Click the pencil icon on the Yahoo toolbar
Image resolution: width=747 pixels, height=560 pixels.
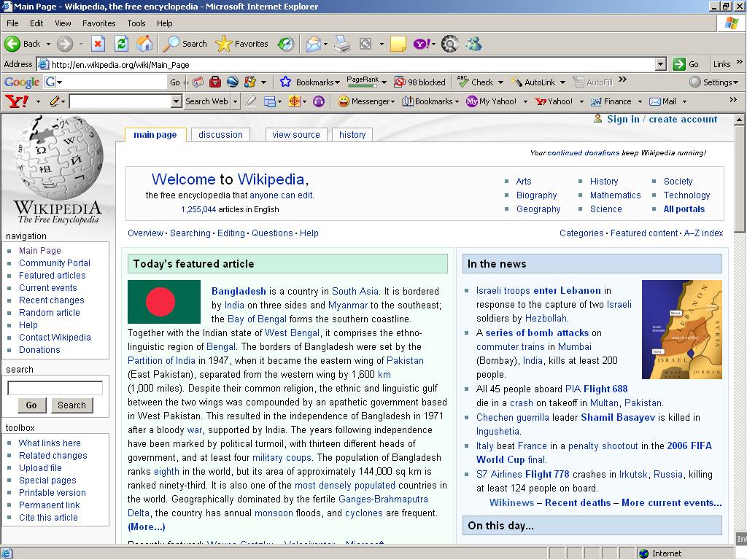point(55,101)
